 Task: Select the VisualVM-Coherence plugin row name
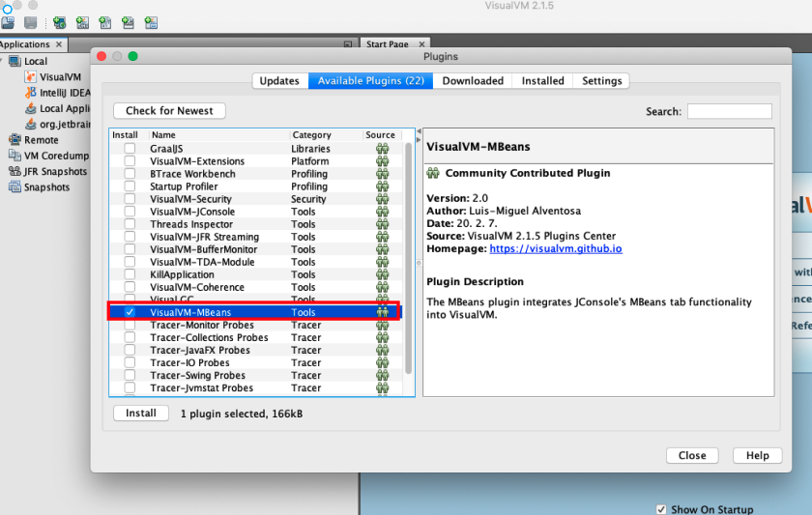tap(197, 287)
